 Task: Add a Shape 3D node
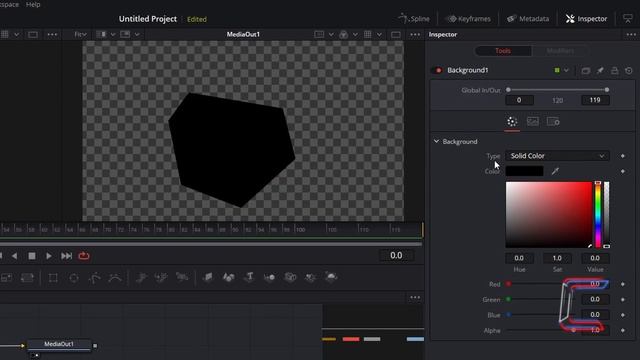pos(229,278)
